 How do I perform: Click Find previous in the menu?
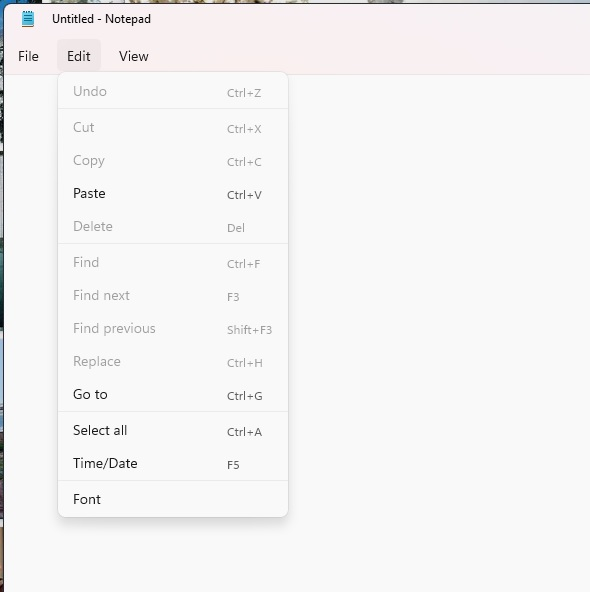pos(173,328)
